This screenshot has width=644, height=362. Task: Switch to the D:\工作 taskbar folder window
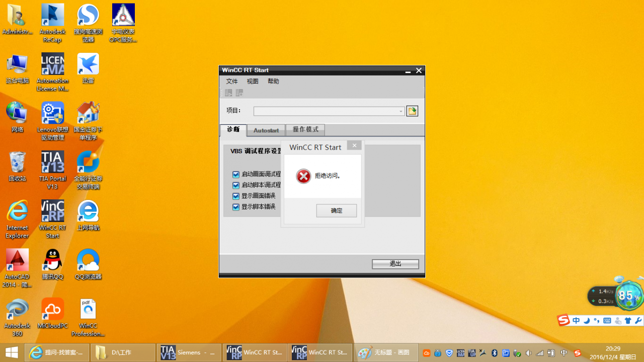tap(123, 352)
